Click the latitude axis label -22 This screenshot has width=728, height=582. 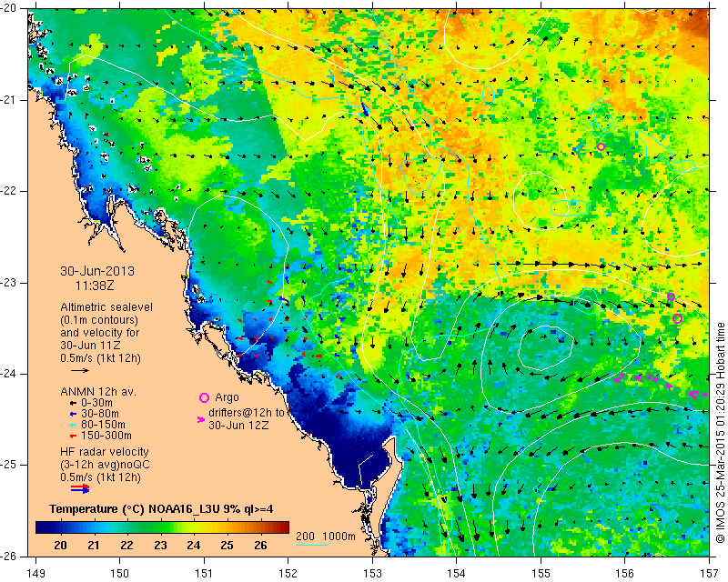(8, 191)
